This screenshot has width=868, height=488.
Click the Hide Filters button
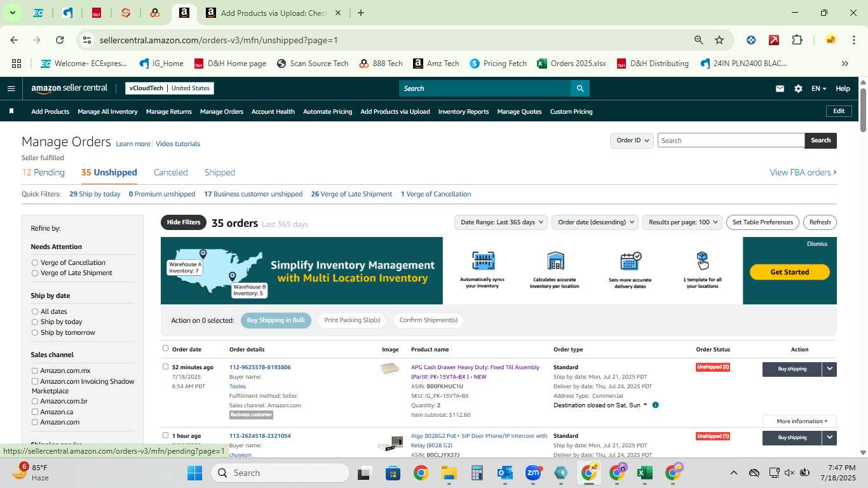pyautogui.click(x=184, y=222)
